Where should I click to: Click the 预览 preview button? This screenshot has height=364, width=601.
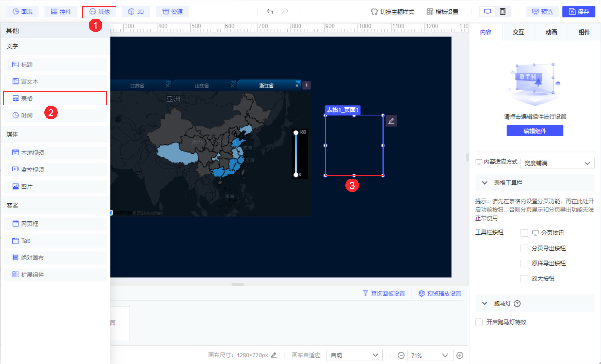pyautogui.click(x=542, y=12)
